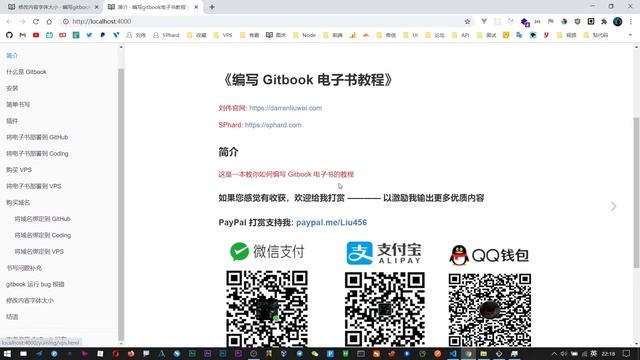Screen dimensions: 640x360
Task: Open sidebar chapter 将电子书部署到 Coding
Action: [37, 153]
